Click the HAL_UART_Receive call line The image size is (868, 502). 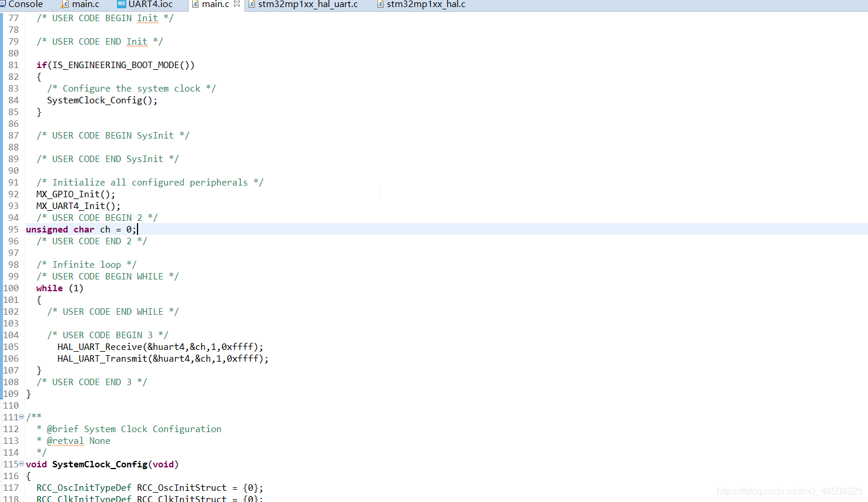click(160, 347)
